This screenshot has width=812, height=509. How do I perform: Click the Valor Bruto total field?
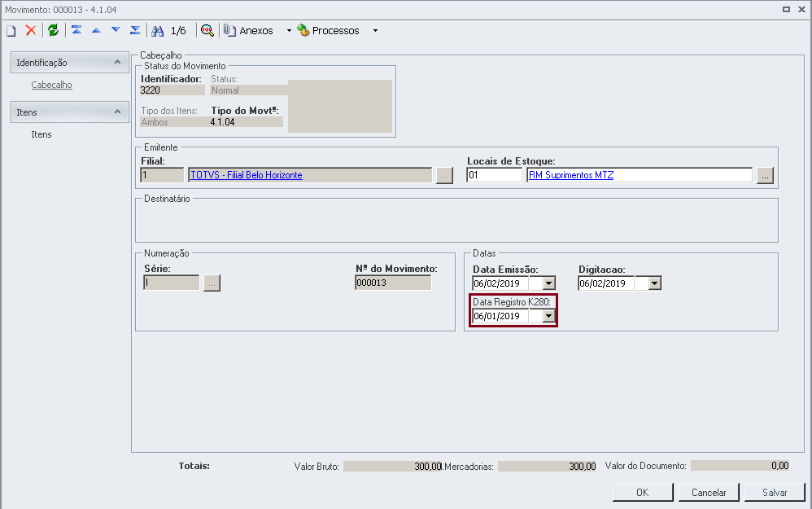[x=393, y=467]
